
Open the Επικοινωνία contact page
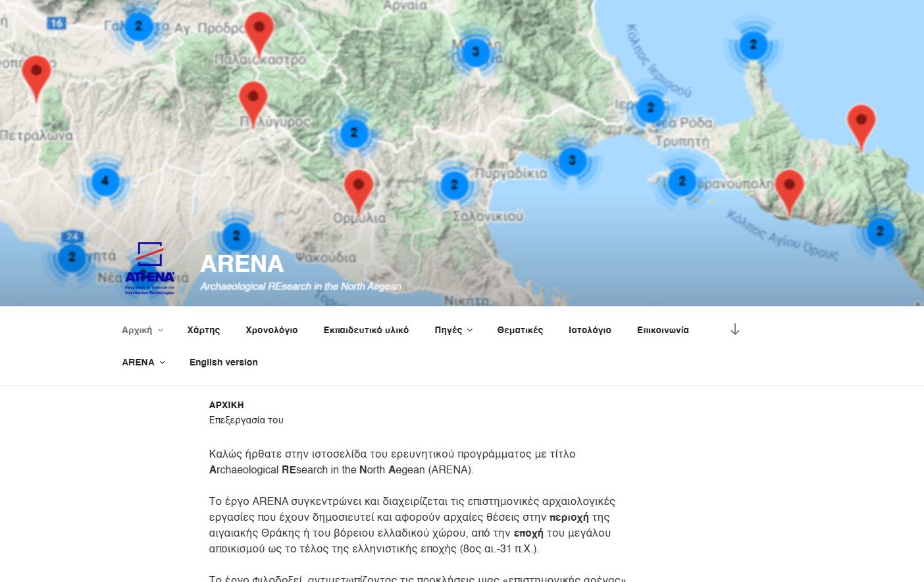pyautogui.click(x=663, y=331)
